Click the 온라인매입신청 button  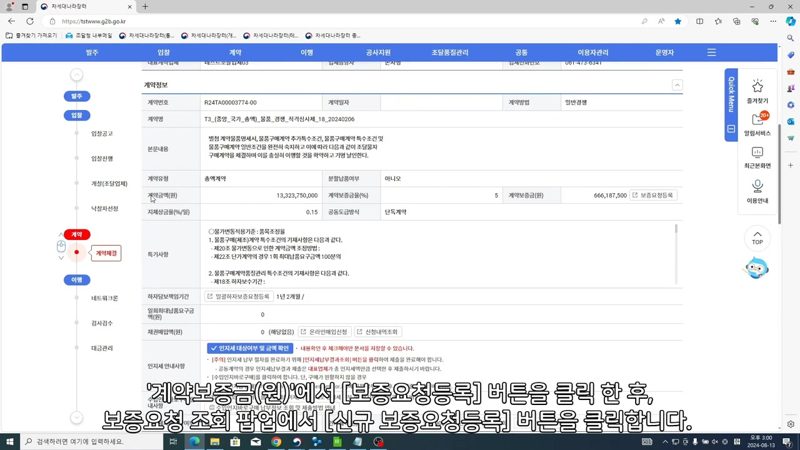tap(324, 332)
